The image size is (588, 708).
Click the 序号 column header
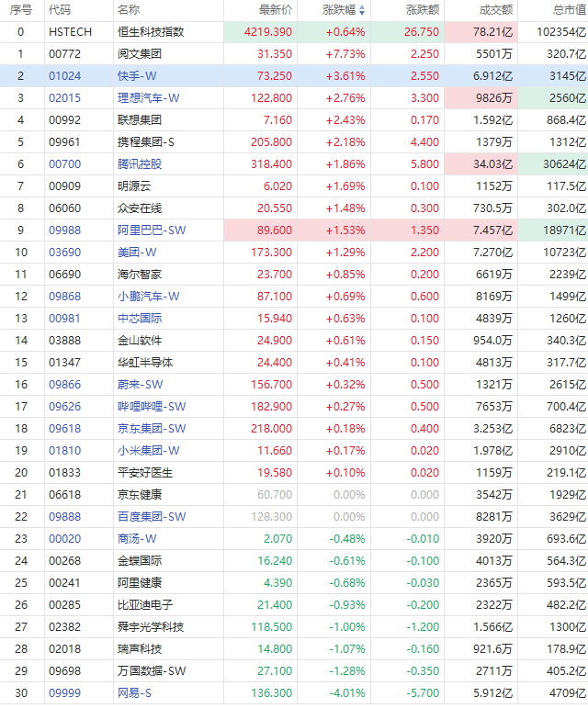[x=21, y=10]
